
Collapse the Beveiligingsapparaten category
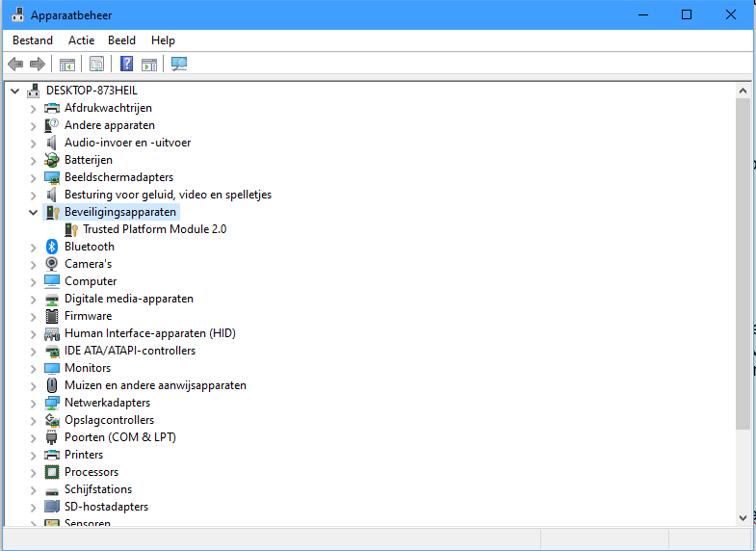point(33,212)
